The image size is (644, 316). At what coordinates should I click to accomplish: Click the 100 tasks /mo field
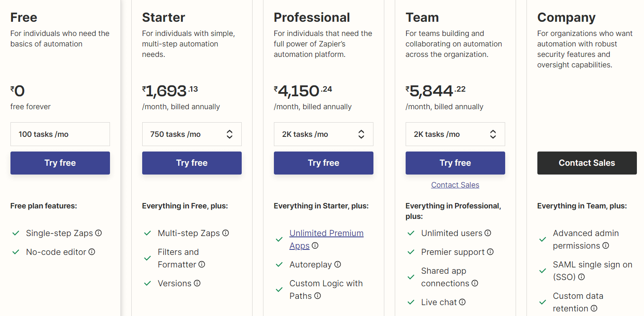(60, 134)
